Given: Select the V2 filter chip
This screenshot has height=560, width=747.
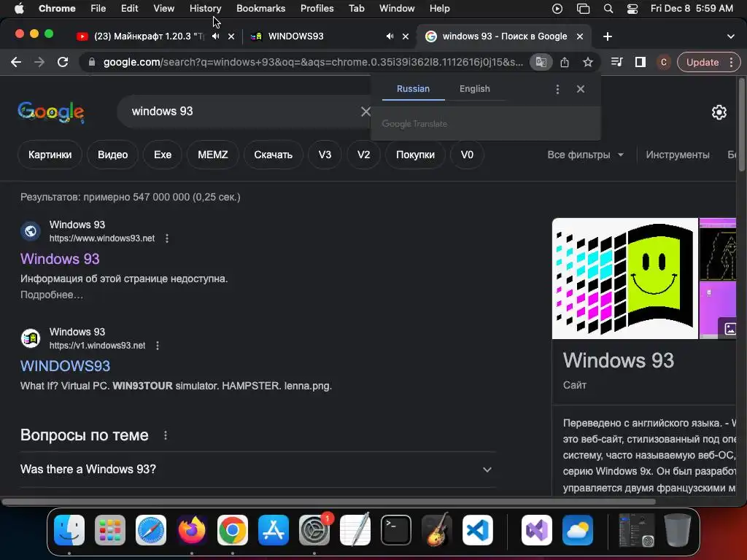Looking at the screenshot, I should pos(363,155).
